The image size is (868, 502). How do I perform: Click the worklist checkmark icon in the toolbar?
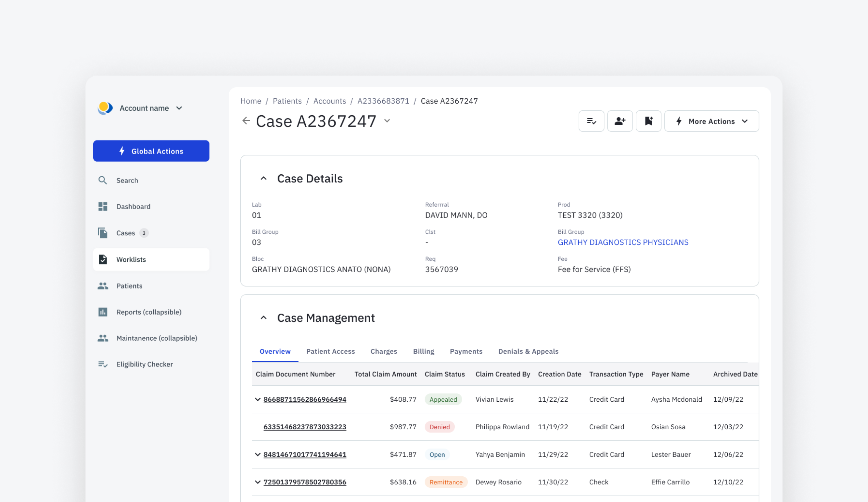(591, 121)
